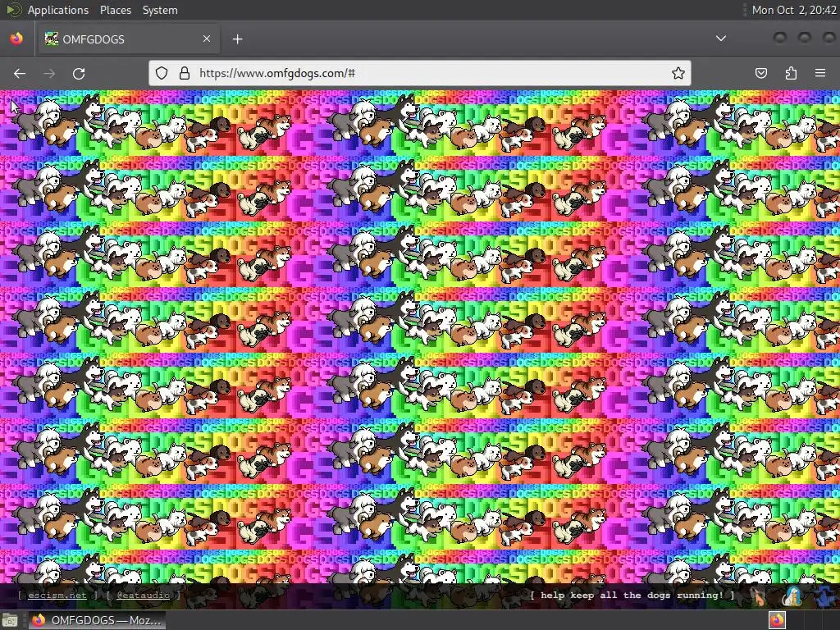Expand the list all tabs chevron
This screenshot has height=630, width=840.
721,39
